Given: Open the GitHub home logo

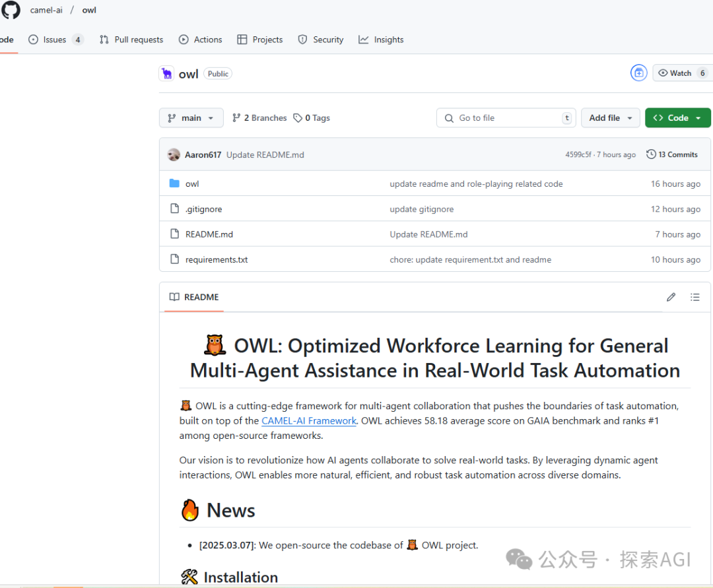Looking at the screenshot, I should coord(11,10).
